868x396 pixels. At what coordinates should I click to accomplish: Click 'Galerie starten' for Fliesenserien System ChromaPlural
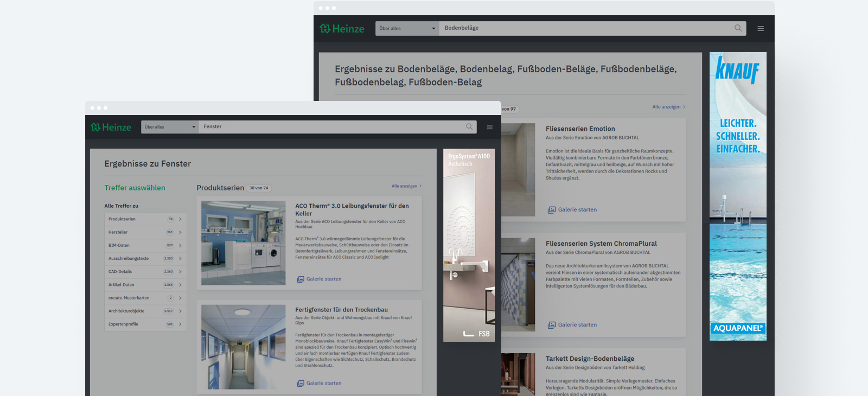coord(577,325)
